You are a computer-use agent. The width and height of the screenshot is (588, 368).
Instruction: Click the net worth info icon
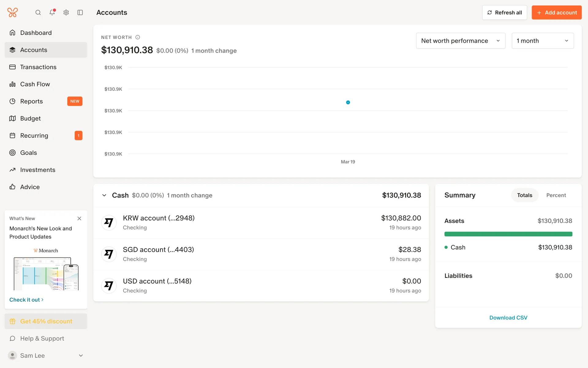138,37
